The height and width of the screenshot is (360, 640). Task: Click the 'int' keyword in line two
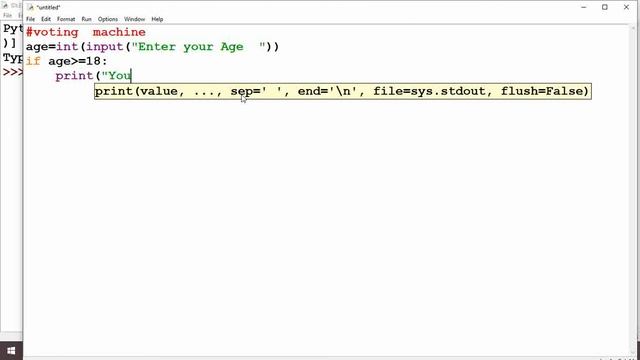pyautogui.click(x=67, y=47)
